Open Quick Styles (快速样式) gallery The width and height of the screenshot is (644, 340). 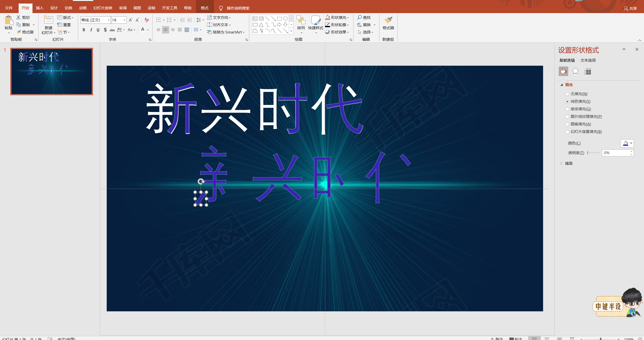tap(316, 24)
